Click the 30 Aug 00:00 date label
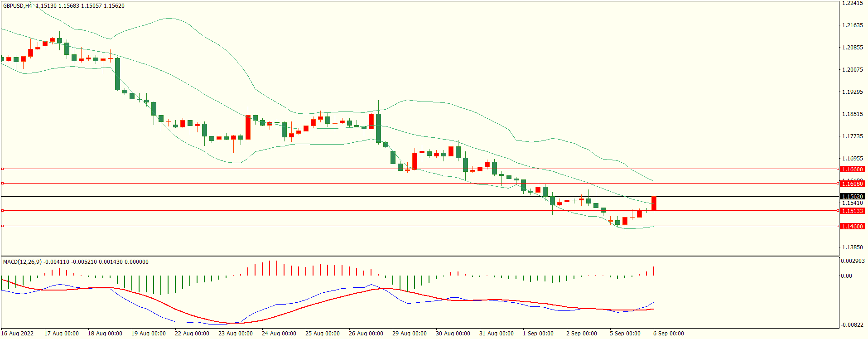The width and height of the screenshot is (868, 339). (453, 334)
